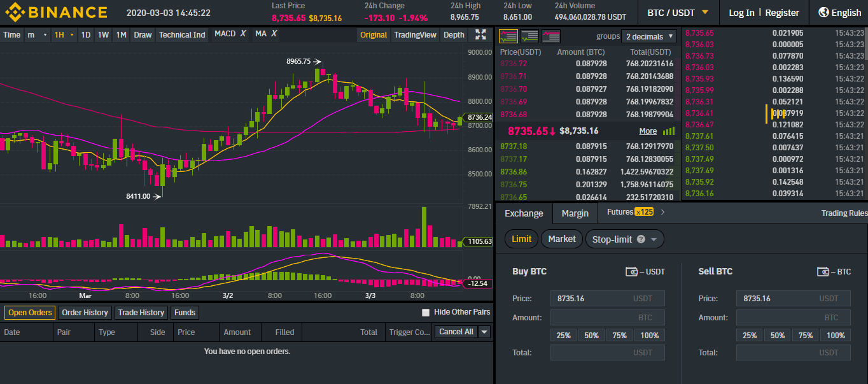Choose 75% in the Sell BTC form

coord(806,336)
